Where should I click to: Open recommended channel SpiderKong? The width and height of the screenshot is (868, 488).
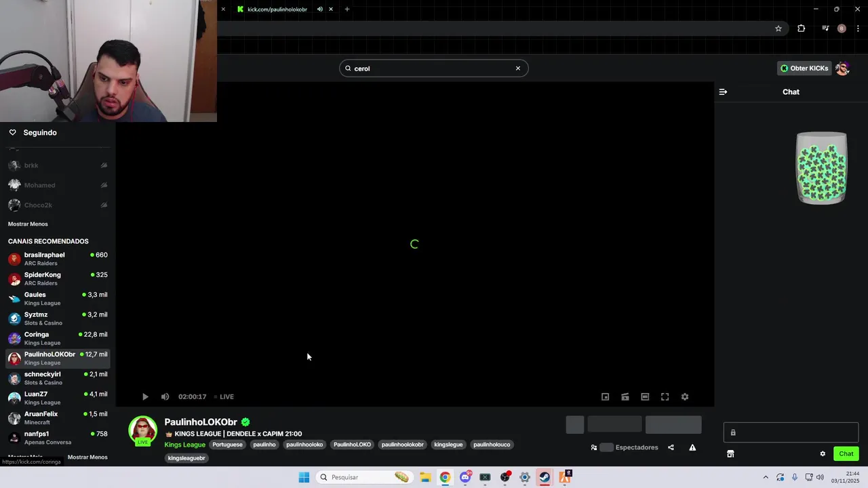tap(58, 279)
